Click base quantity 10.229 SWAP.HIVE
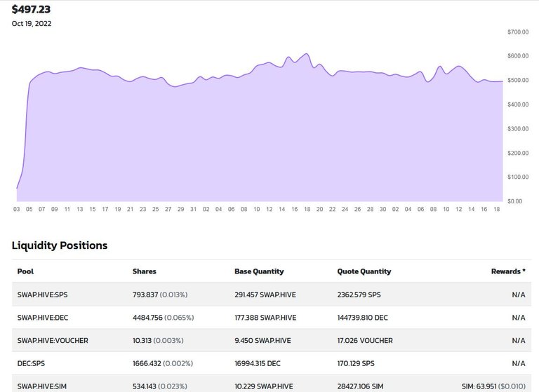Screen dimensions: 539x392 click(264, 386)
